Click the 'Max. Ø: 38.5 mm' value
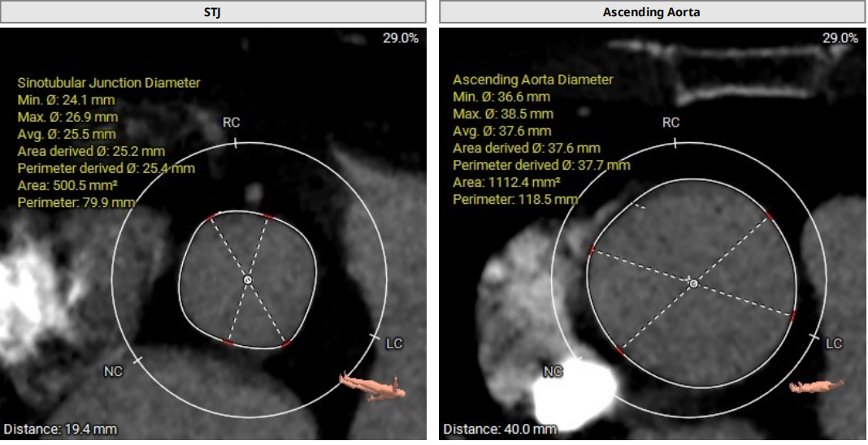868x445 pixels. (503, 114)
